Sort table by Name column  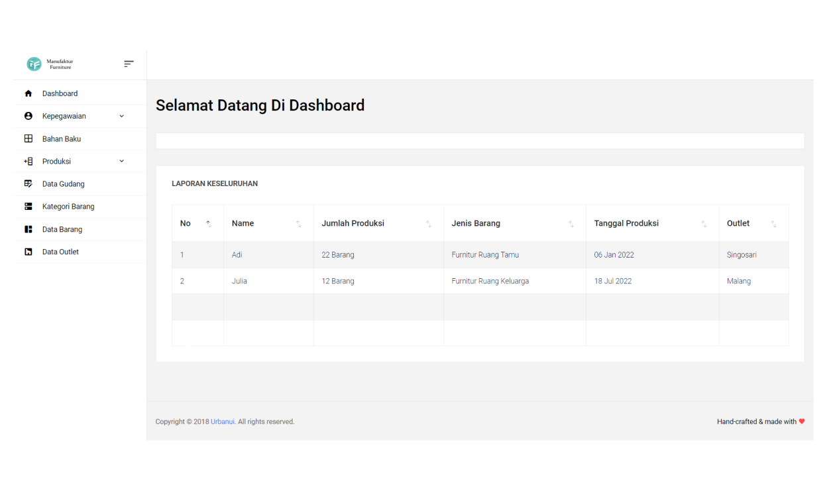coord(243,224)
